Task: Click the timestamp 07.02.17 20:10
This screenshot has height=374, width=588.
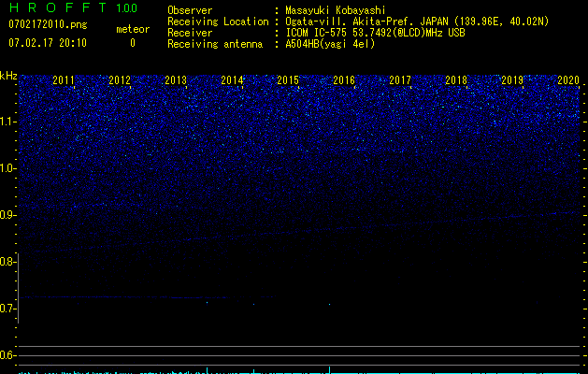Action: pos(48,43)
